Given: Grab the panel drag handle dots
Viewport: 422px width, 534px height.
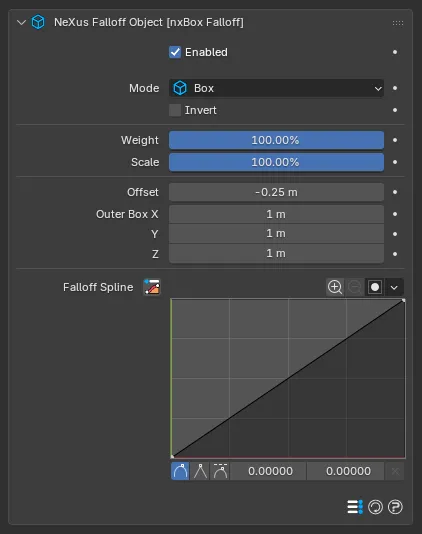Looking at the screenshot, I should (397, 23).
